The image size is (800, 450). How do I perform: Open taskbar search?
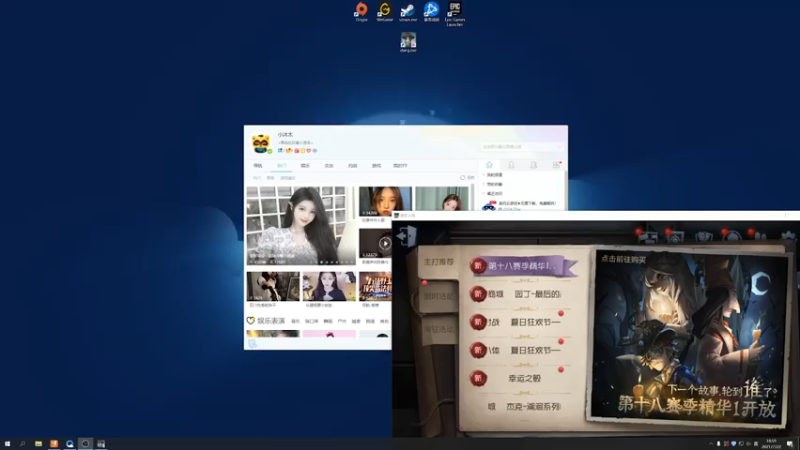click(22, 444)
